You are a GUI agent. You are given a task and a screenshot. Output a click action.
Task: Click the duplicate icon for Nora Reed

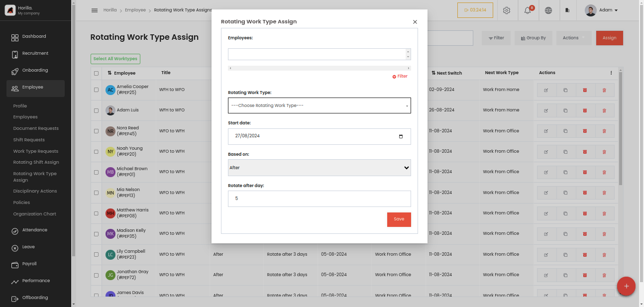(565, 131)
